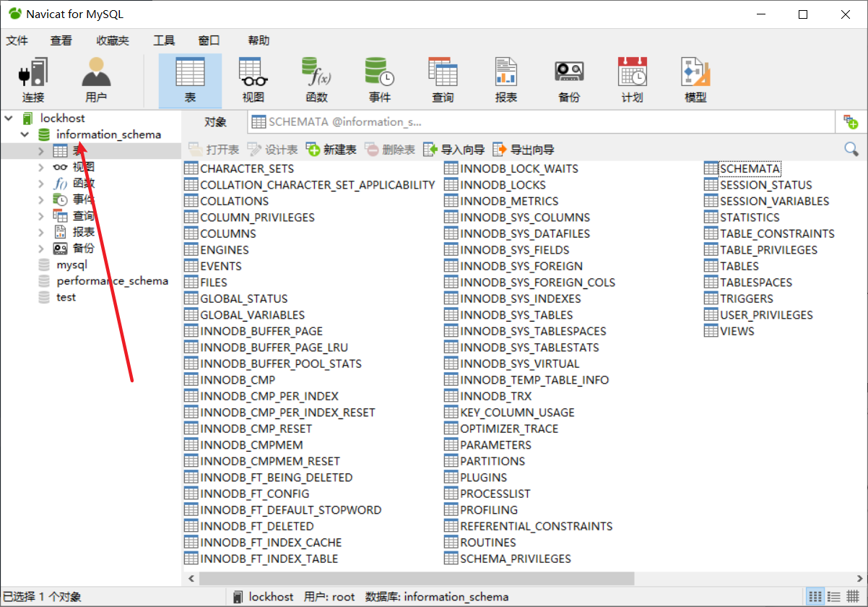The width and height of the screenshot is (868, 607).
Task: Click the 删除表 button
Action: click(390, 150)
